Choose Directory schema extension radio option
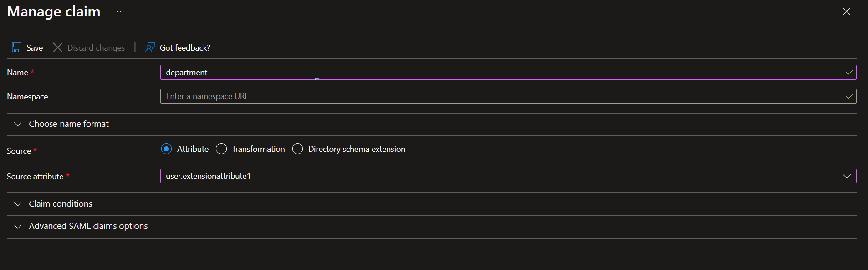This screenshot has width=868, height=270. [x=297, y=149]
